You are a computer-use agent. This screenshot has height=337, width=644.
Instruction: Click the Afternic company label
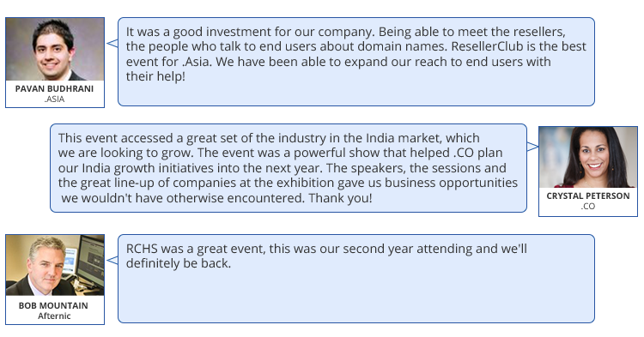tap(54, 316)
